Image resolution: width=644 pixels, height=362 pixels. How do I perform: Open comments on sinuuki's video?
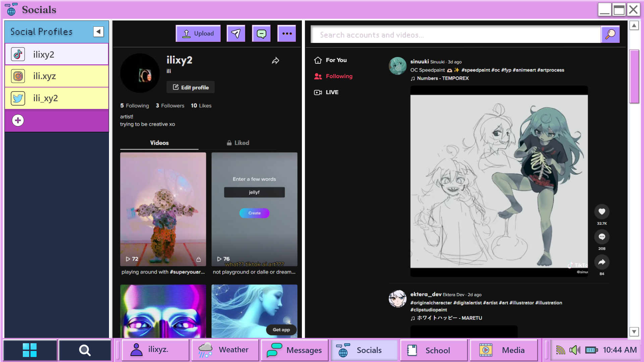tap(602, 237)
